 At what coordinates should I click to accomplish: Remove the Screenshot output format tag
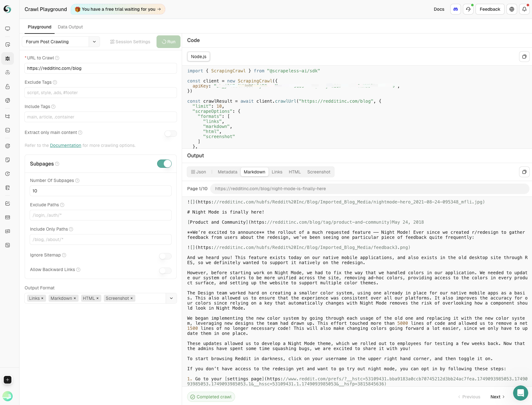132,298
